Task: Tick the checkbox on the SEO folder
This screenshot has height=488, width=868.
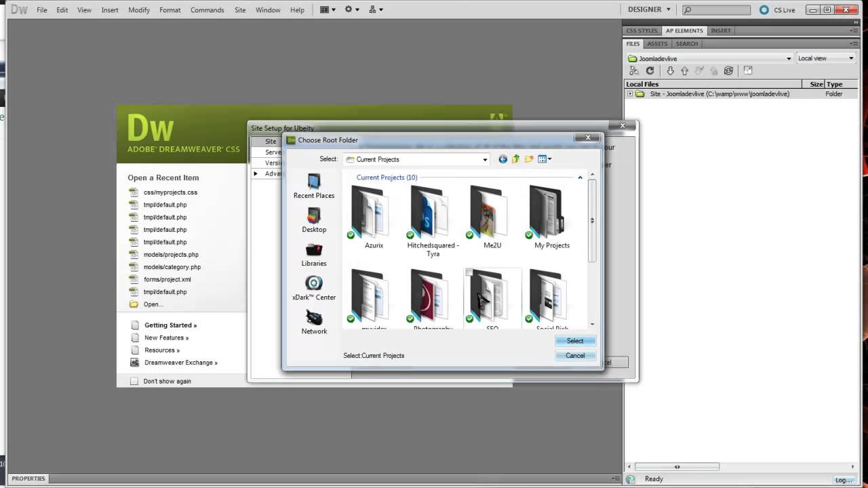Action: pyautogui.click(x=469, y=272)
